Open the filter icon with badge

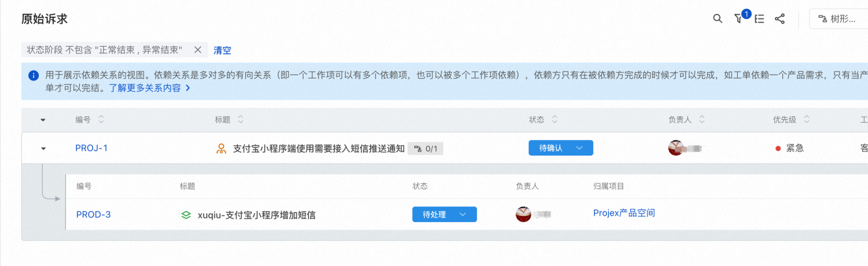click(739, 19)
